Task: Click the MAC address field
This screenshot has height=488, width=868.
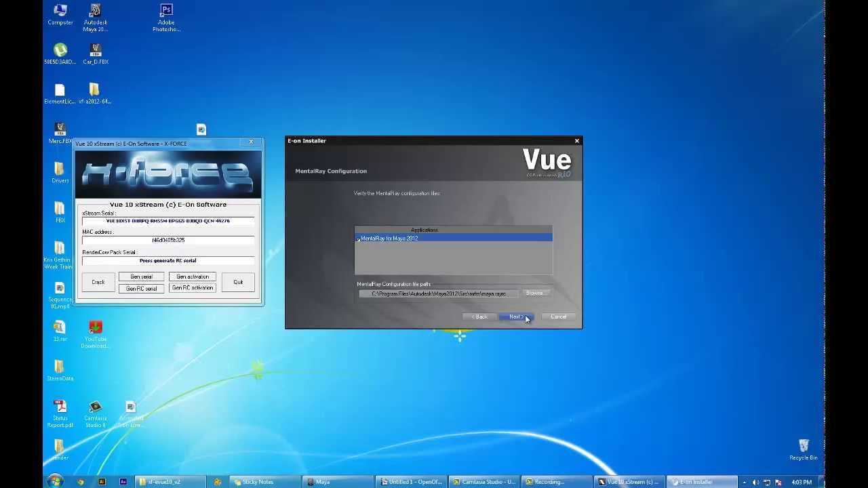Action: point(168,240)
